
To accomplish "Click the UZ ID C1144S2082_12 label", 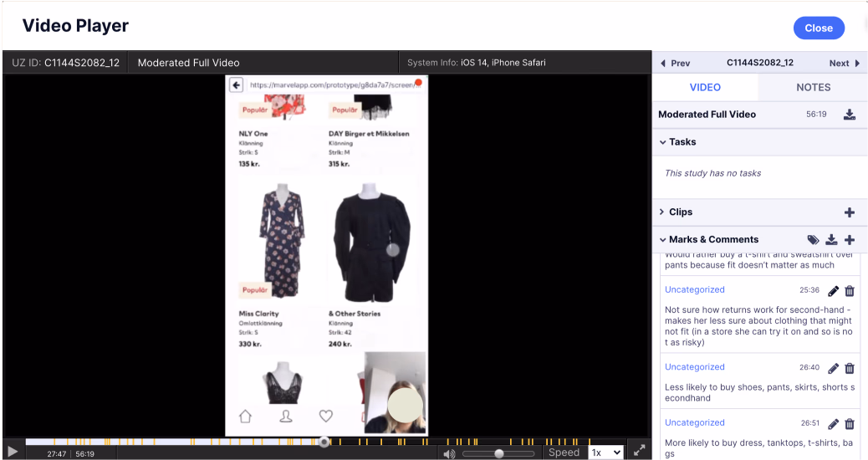I will [x=65, y=63].
